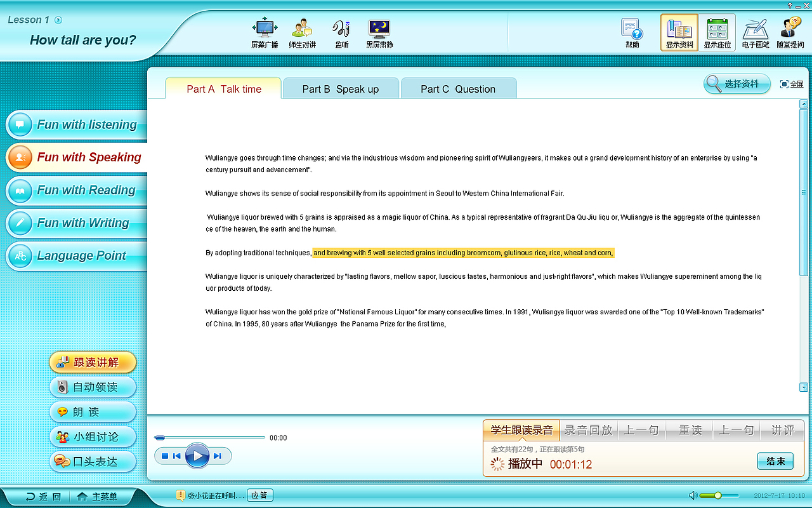Select 口头表达 oral expression
The width and height of the screenshot is (812, 508).
93,462
